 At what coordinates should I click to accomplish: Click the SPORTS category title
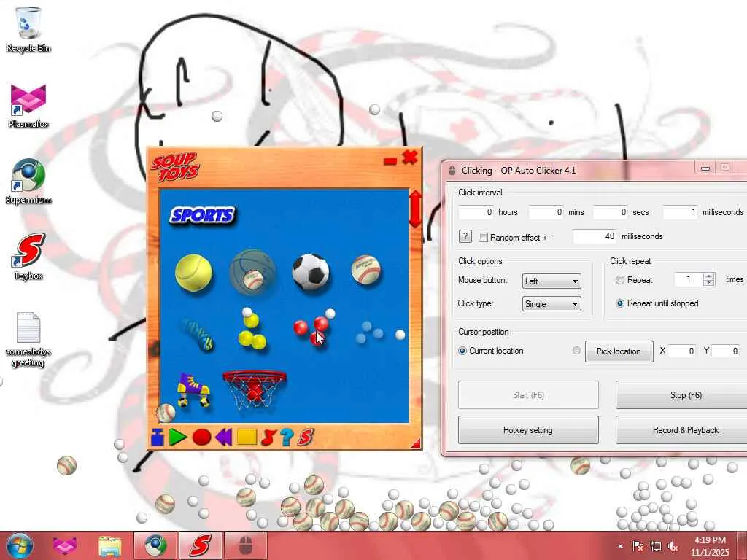point(203,215)
